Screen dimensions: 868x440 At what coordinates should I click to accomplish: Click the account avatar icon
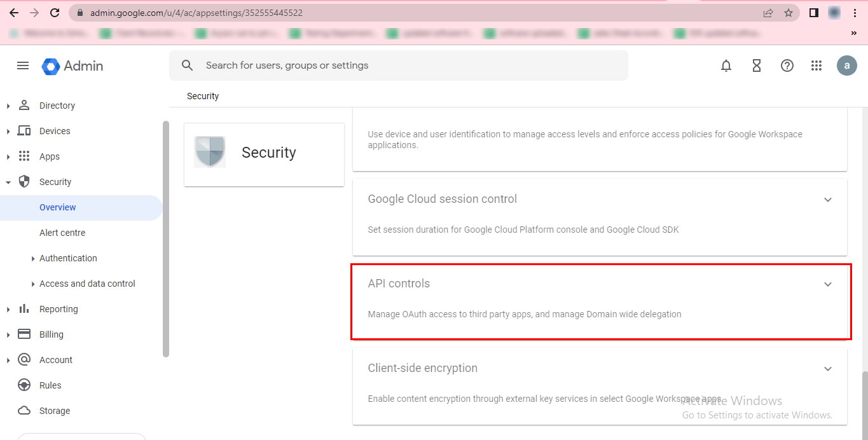pyautogui.click(x=847, y=65)
